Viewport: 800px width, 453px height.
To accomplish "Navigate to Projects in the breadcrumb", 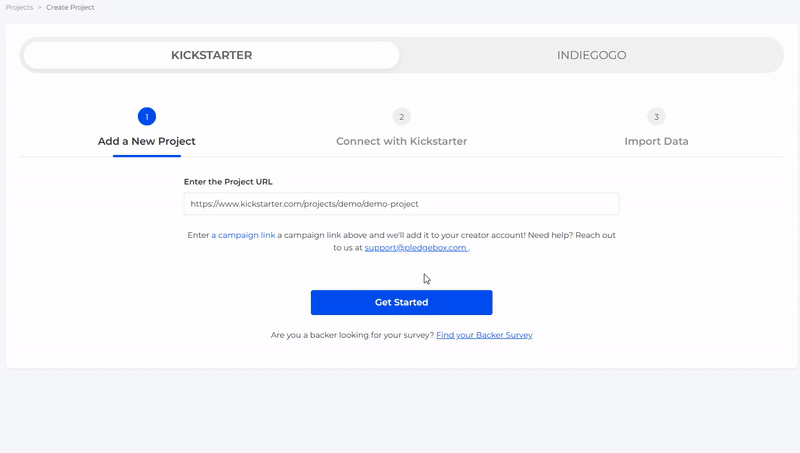I will pos(19,7).
